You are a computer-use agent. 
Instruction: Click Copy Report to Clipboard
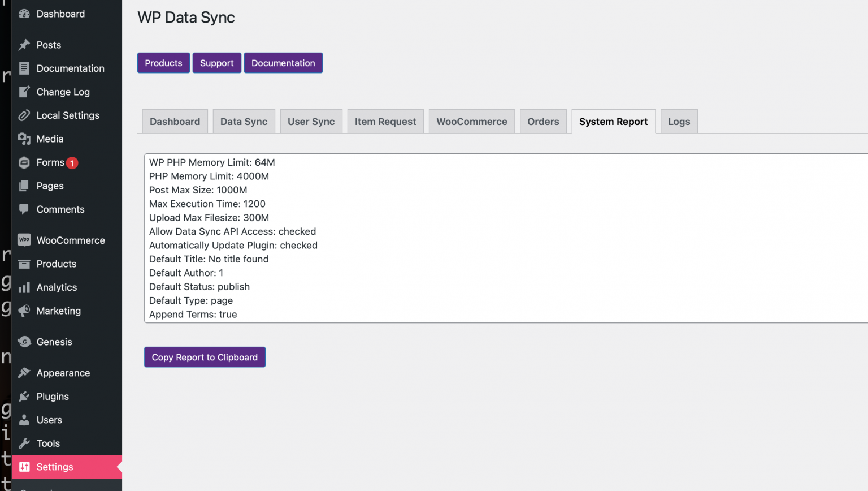tap(205, 357)
